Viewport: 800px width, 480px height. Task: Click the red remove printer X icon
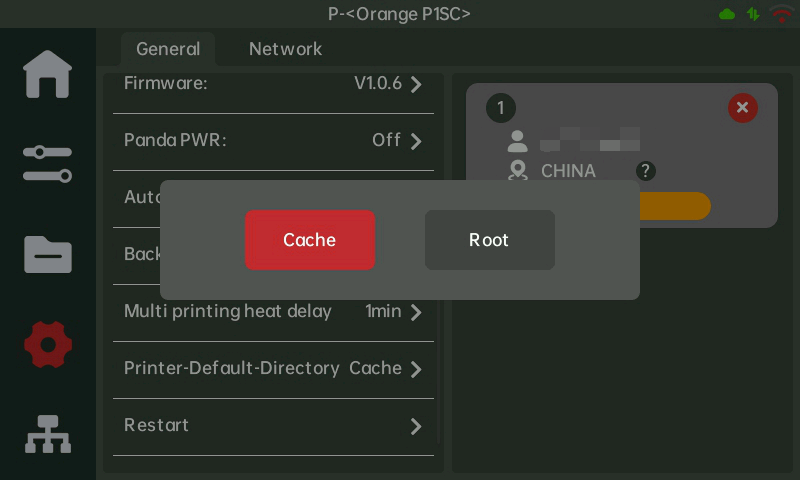(742, 108)
